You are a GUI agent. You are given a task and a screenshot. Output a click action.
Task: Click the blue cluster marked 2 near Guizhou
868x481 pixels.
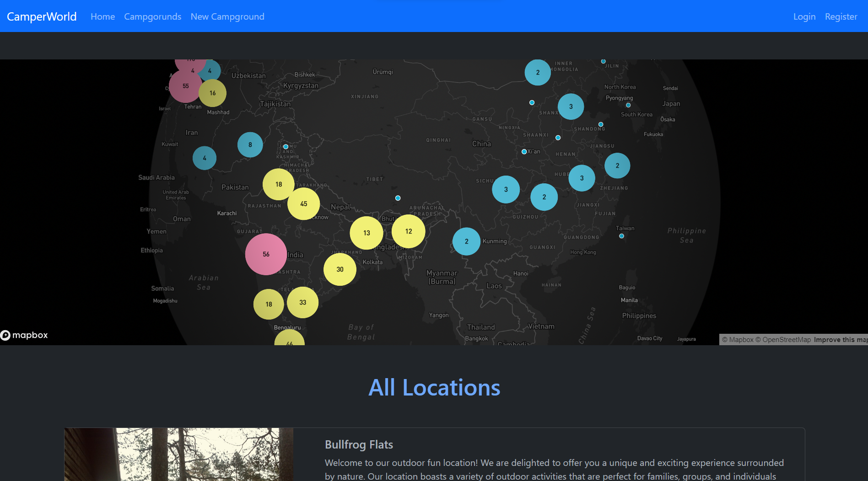(x=544, y=197)
